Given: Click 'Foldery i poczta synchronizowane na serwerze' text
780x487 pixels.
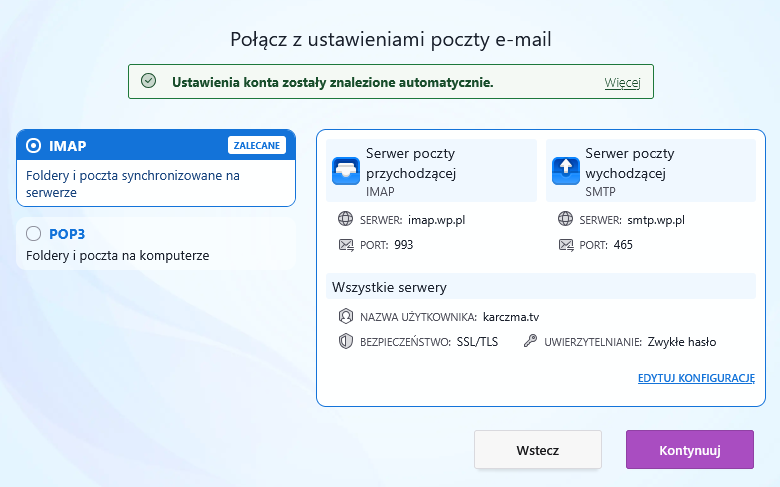Looking at the screenshot, I should click(133, 184).
